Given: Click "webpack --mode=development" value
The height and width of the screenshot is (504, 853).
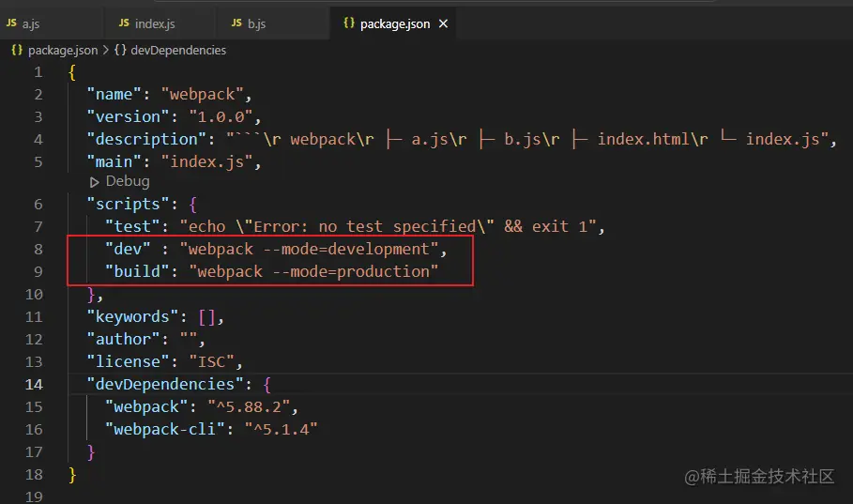Looking at the screenshot, I should tap(309, 250).
